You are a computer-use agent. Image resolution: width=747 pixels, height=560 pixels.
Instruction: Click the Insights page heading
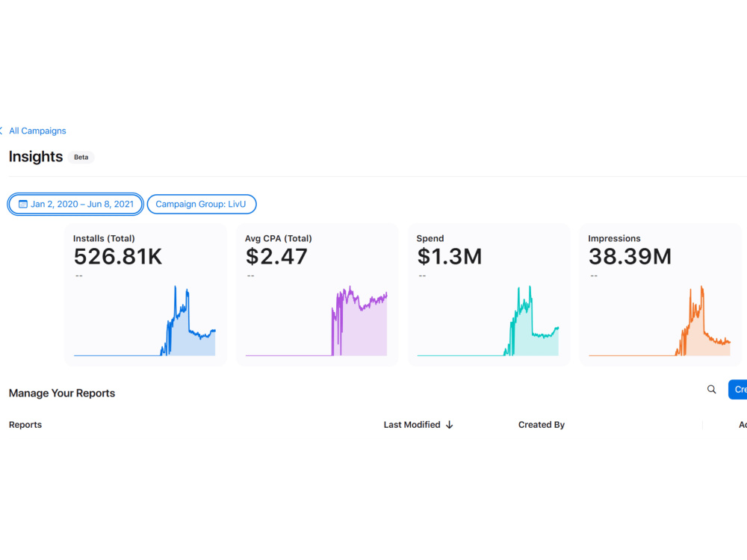click(36, 157)
